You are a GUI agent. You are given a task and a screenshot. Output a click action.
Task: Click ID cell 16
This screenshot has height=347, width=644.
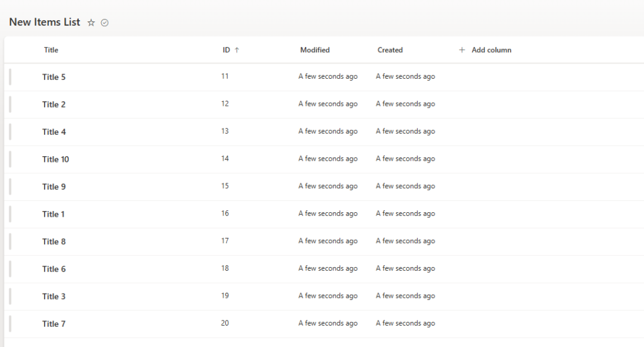(225, 213)
